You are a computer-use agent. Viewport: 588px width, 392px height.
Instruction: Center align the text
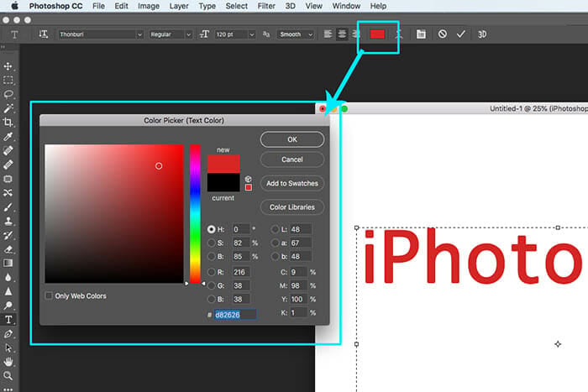(342, 34)
